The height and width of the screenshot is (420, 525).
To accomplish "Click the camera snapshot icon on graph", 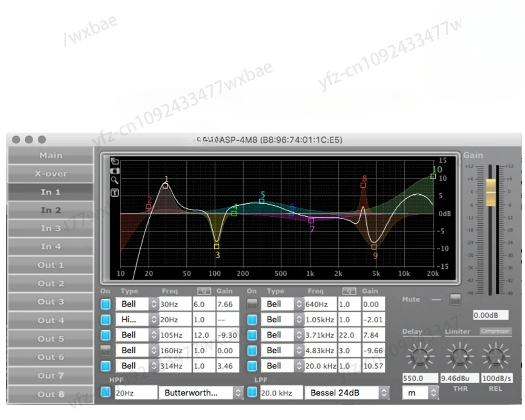I will [115, 171].
